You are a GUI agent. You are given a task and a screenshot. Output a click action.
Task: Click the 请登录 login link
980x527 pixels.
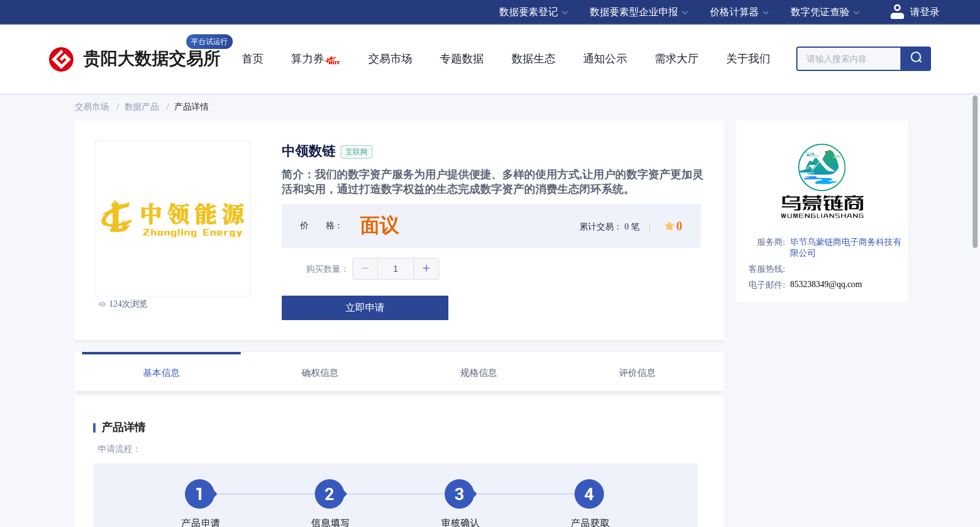(x=924, y=12)
